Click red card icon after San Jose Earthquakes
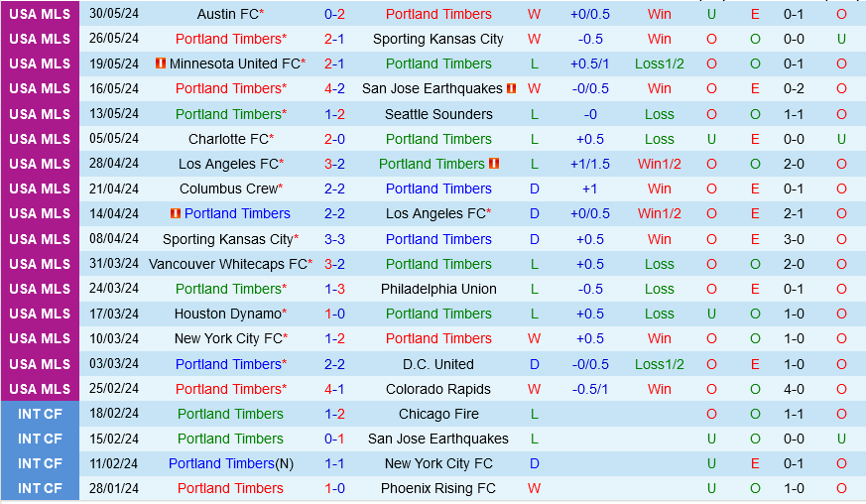The height and width of the screenshot is (504, 866). (512, 88)
